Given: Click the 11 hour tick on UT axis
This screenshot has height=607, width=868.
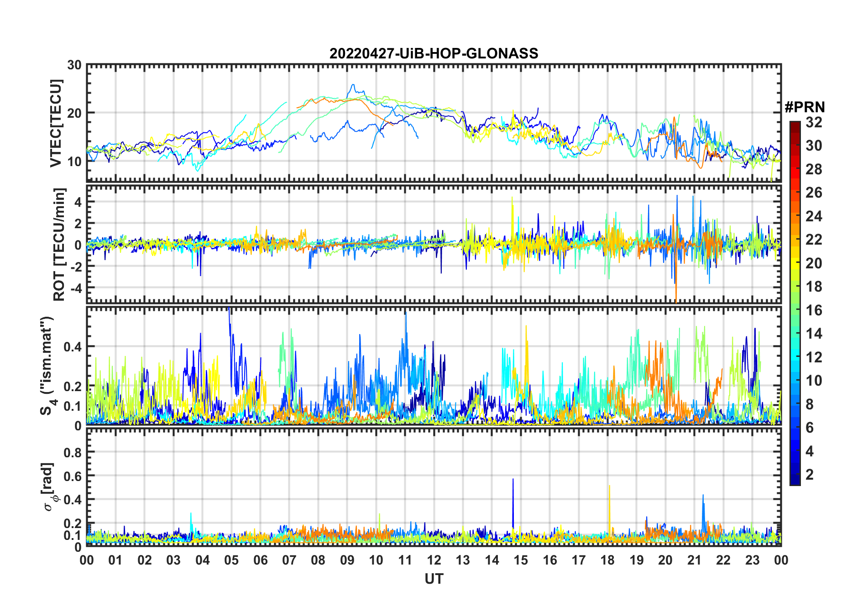Looking at the screenshot, I should coord(405,560).
